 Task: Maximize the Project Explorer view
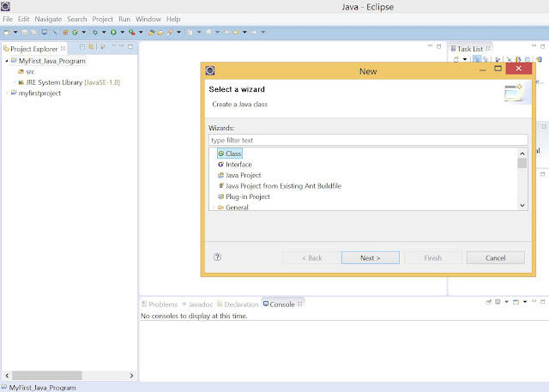pyautogui.click(x=130, y=46)
